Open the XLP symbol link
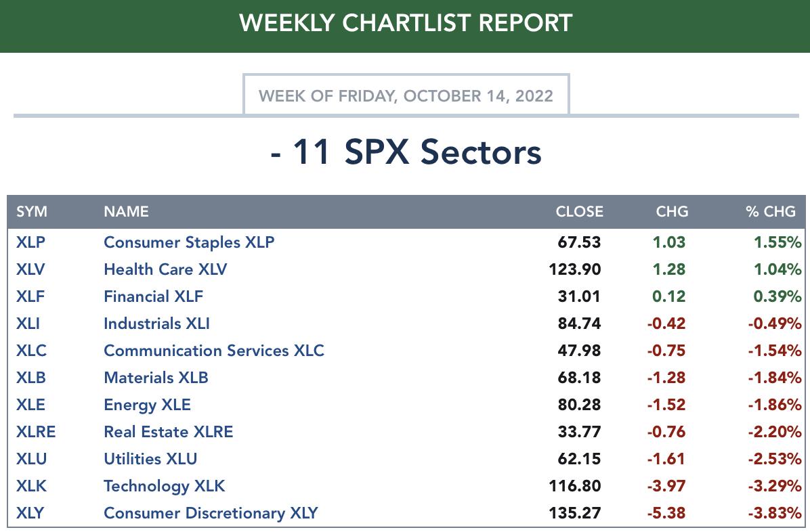Viewport: 810px width, 532px height. (30, 242)
